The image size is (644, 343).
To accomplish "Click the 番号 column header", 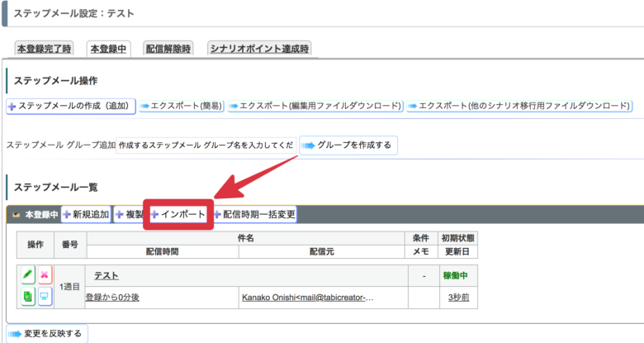I will pos(70,245).
